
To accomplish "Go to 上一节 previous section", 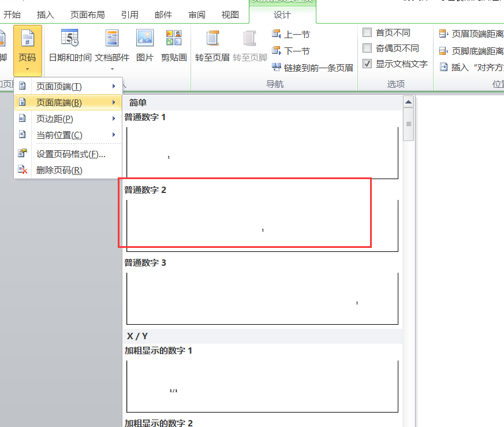I will click(x=291, y=34).
